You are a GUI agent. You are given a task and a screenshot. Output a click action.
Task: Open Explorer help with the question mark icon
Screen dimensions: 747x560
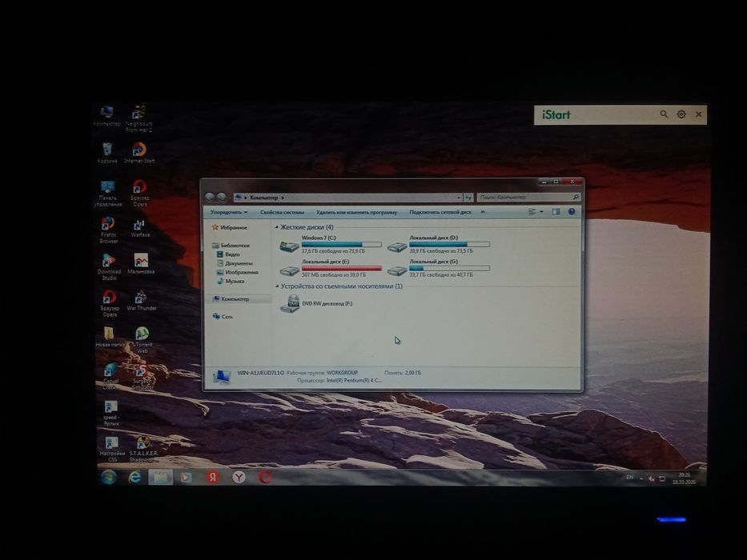coord(571,212)
